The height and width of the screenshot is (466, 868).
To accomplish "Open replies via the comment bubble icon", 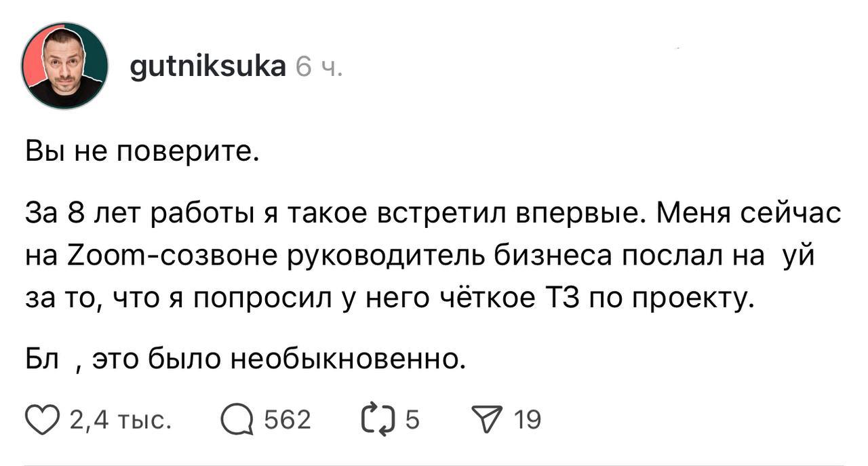I will pos(235,421).
